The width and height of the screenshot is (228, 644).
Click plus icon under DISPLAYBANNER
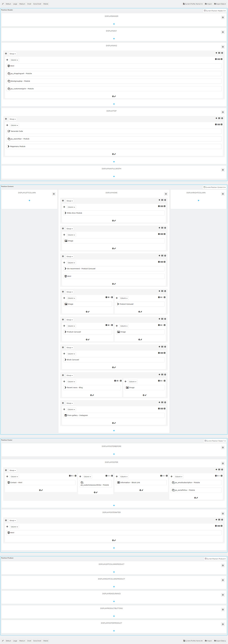114,24
